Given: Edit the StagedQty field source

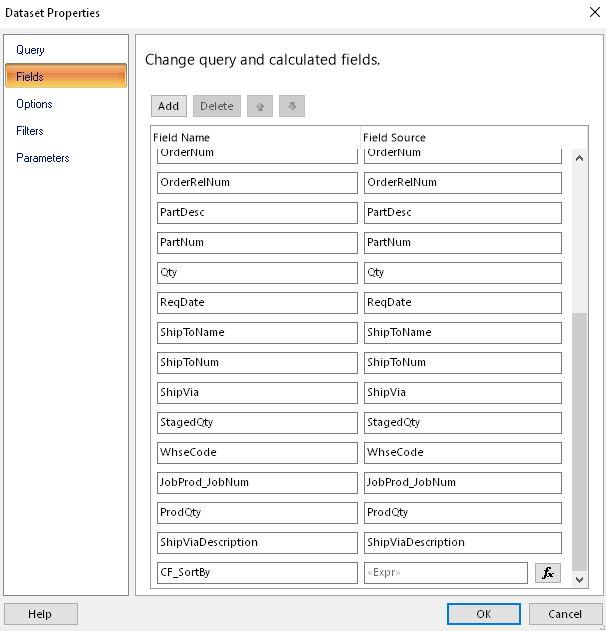Looking at the screenshot, I should click(x=463, y=423).
